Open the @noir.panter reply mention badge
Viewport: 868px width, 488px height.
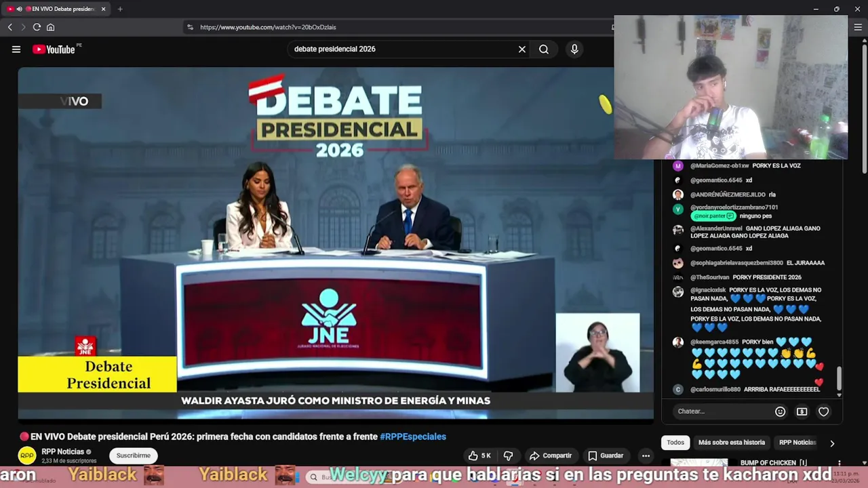(x=713, y=216)
